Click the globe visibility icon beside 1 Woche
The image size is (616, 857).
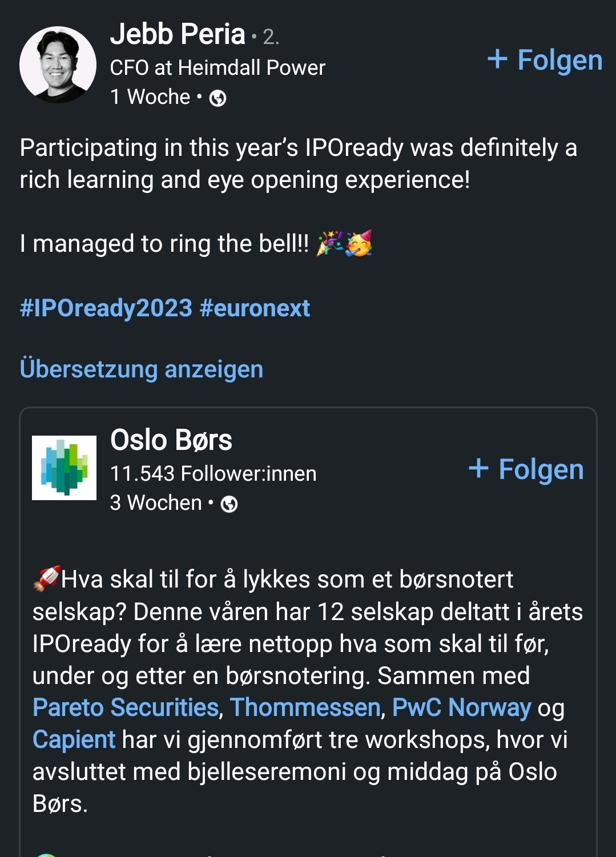click(x=218, y=98)
